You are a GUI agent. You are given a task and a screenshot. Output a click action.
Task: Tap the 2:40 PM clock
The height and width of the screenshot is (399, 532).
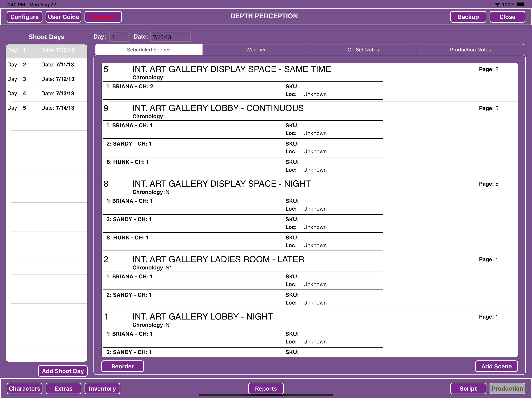(16, 4)
